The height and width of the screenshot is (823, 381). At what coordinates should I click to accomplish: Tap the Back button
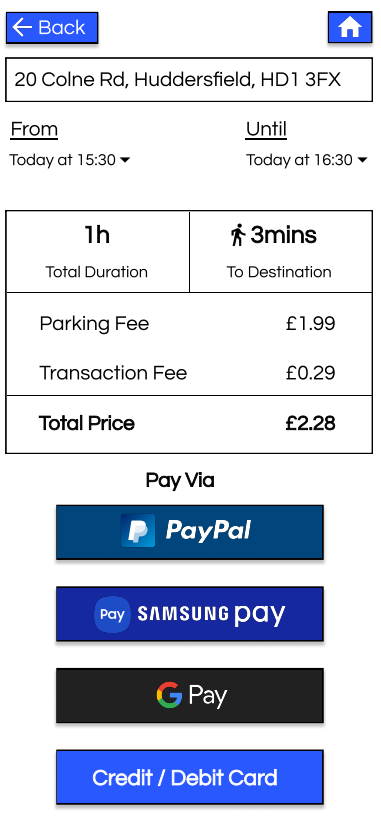coord(52,27)
